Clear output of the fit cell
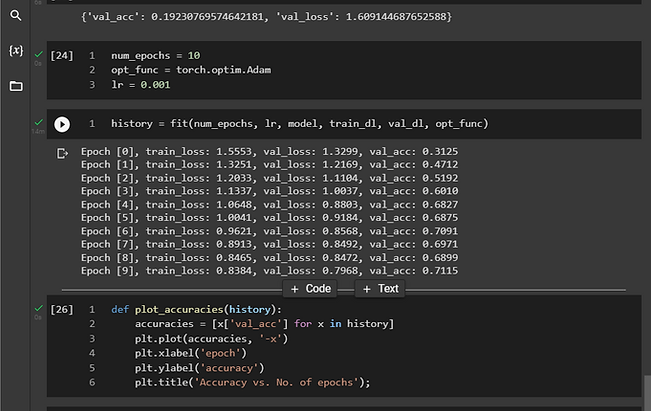 point(62,154)
